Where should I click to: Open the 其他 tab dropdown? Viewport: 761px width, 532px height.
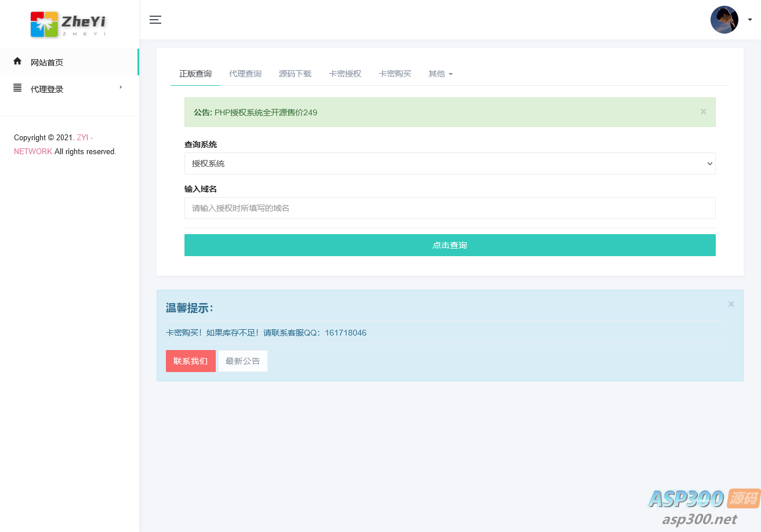(440, 74)
